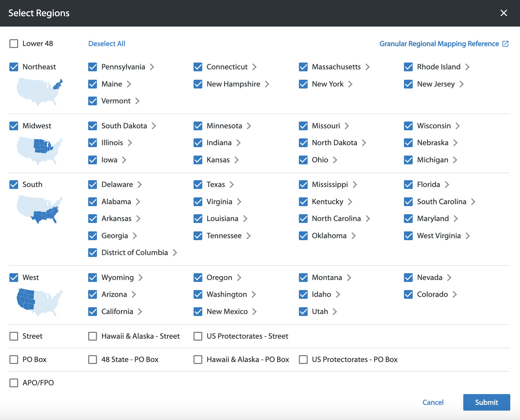Check the Lower 48 checkbox

pyautogui.click(x=14, y=43)
